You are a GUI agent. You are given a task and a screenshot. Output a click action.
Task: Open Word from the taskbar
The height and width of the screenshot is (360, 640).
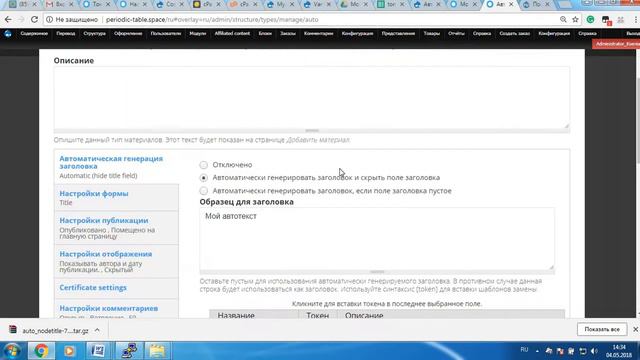[98, 351]
